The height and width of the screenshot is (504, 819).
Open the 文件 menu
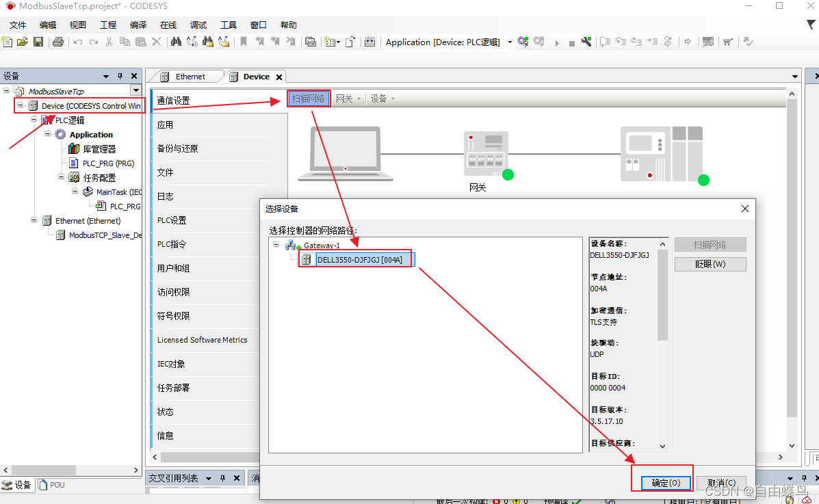point(18,25)
